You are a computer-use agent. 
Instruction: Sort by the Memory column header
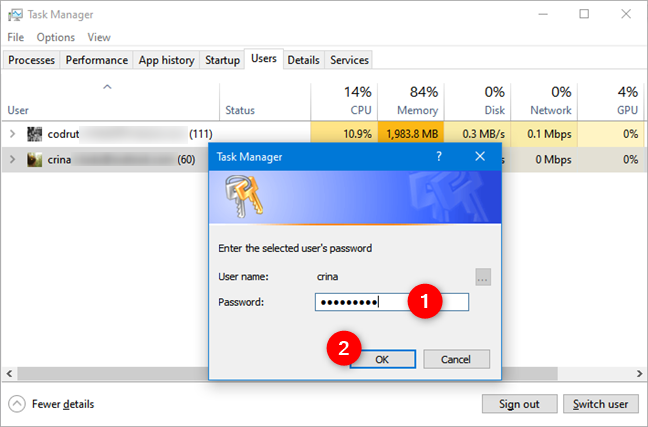[x=411, y=101]
